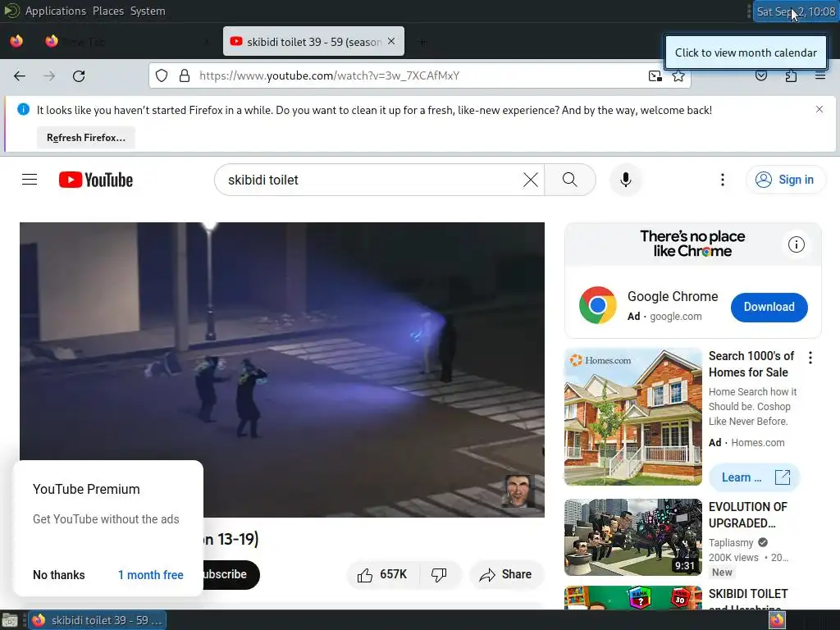Click the show desktop icon in bottom panel
Screen dimensions: 840x630
[10, 620]
